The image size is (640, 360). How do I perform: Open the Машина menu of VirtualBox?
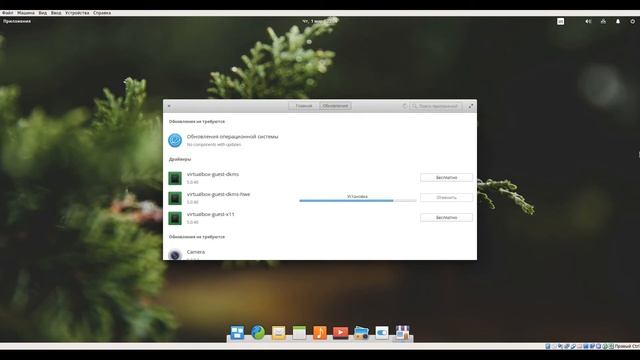26,13
